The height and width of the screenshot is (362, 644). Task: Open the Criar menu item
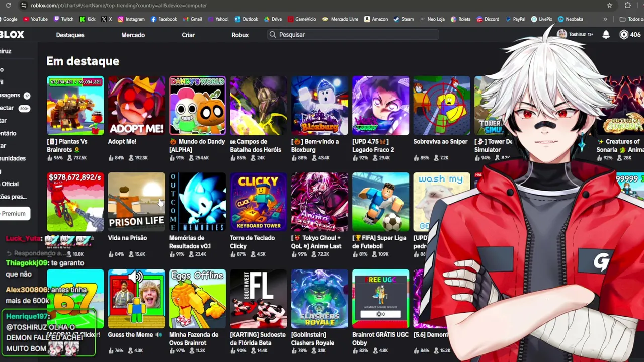coord(188,35)
